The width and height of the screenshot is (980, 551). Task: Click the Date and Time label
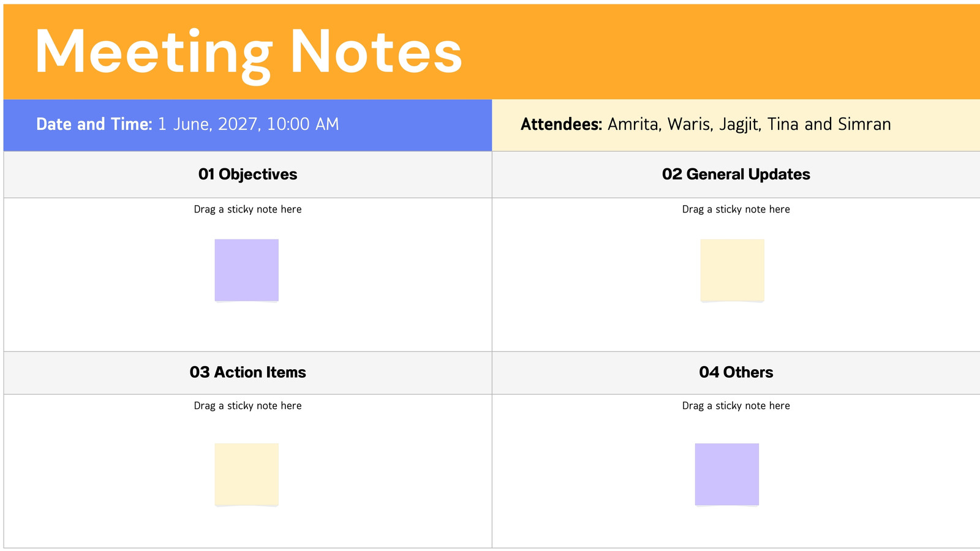point(94,124)
